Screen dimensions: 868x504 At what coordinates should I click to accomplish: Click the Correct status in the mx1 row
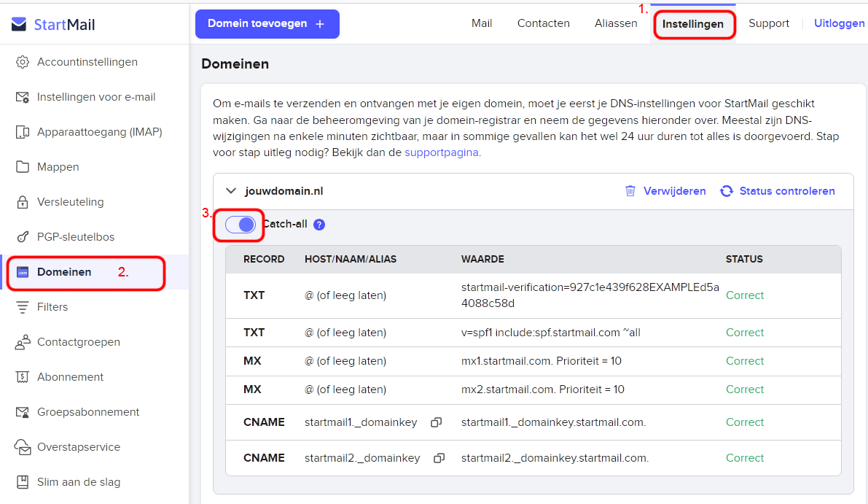click(745, 361)
